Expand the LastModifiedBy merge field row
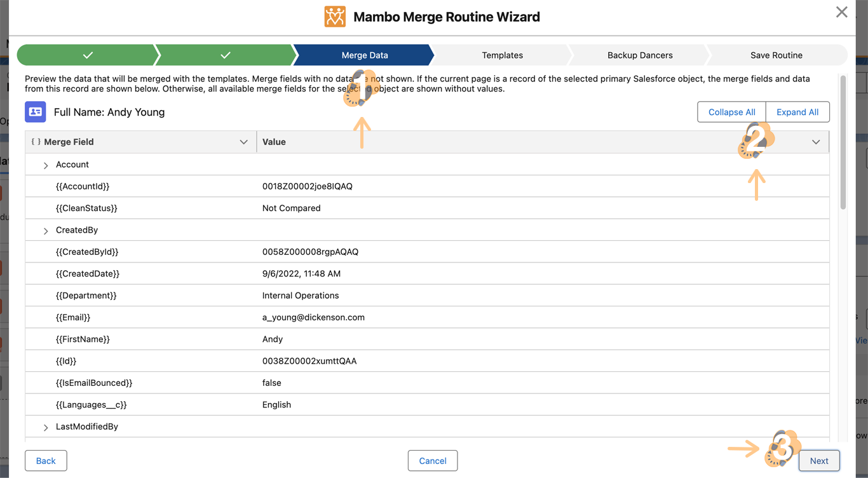The width and height of the screenshot is (868, 478). [46, 427]
